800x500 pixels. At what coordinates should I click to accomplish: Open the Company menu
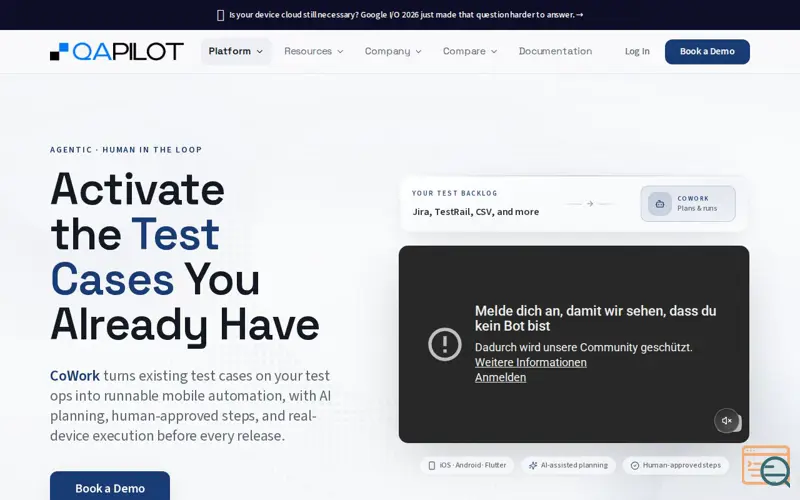coord(393,52)
